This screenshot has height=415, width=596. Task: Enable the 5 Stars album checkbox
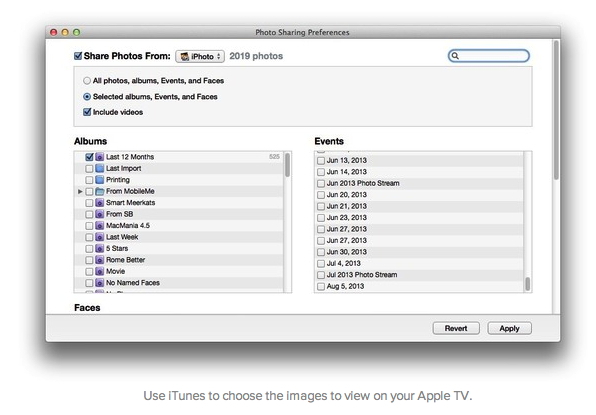coord(89,249)
